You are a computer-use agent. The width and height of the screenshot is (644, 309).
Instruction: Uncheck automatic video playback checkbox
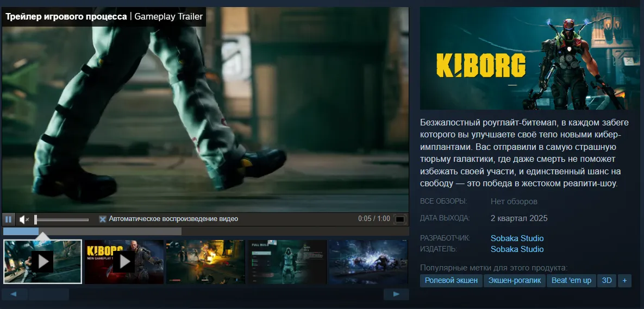(x=103, y=219)
